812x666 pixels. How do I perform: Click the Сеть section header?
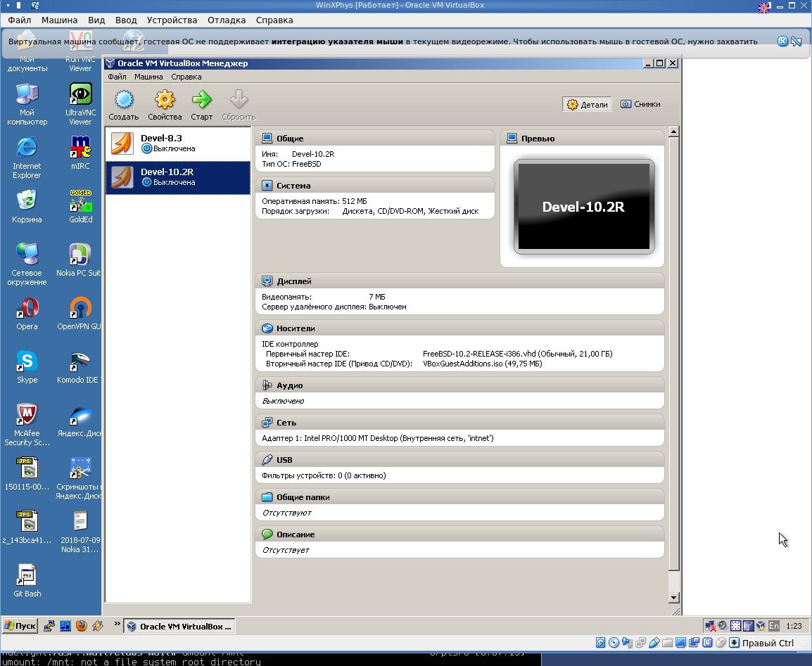(x=460, y=422)
